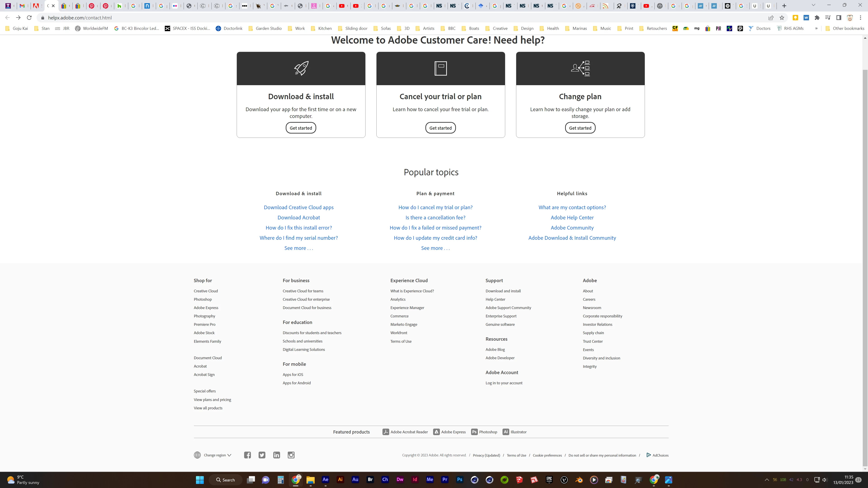This screenshot has height=488, width=868.
Task: Open a new browser tab
Action: coord(784,6)
